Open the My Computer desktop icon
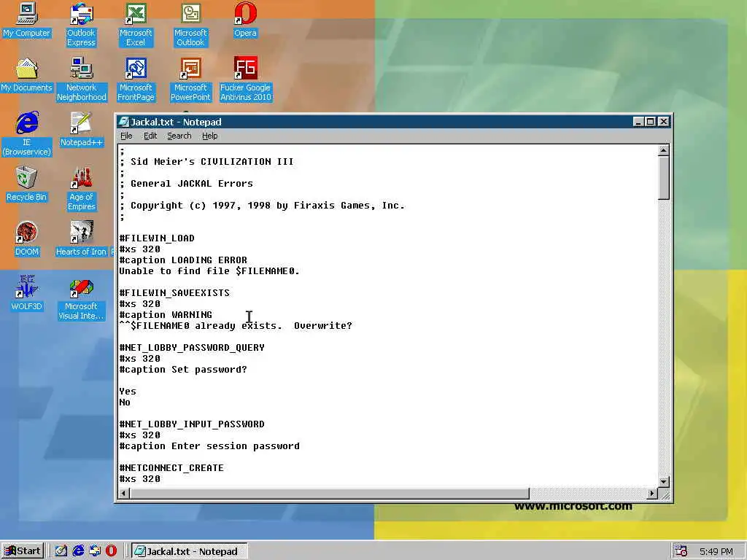 pos(27,20)
